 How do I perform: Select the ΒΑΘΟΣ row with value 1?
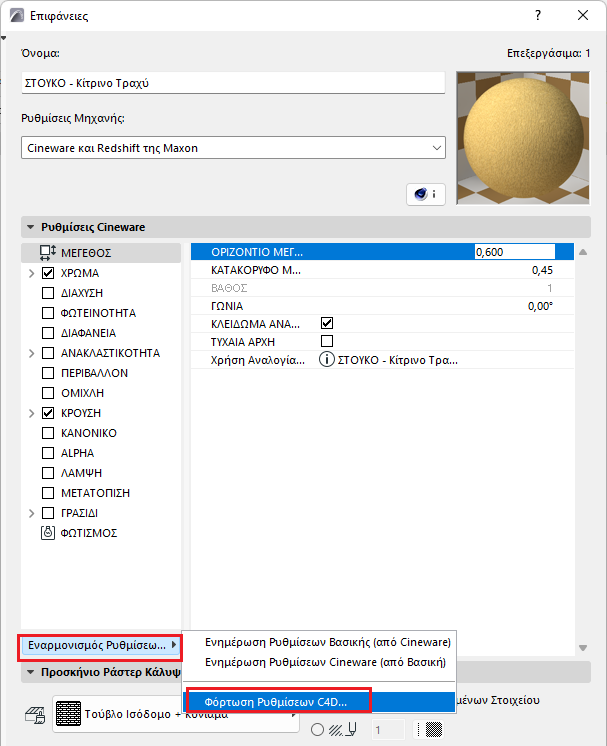[382, 288]
